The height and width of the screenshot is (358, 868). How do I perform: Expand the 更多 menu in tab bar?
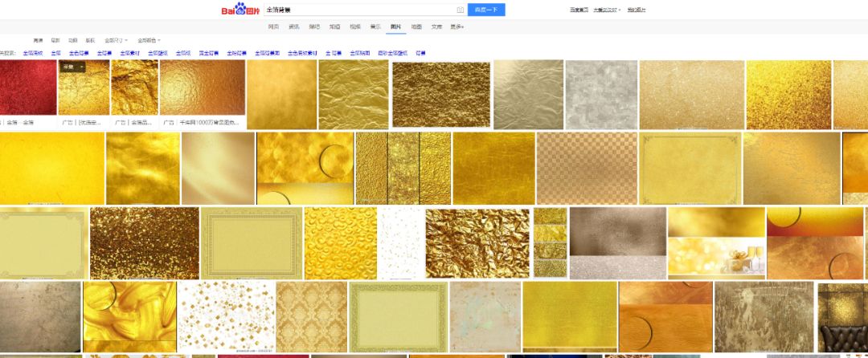[457, 26]
